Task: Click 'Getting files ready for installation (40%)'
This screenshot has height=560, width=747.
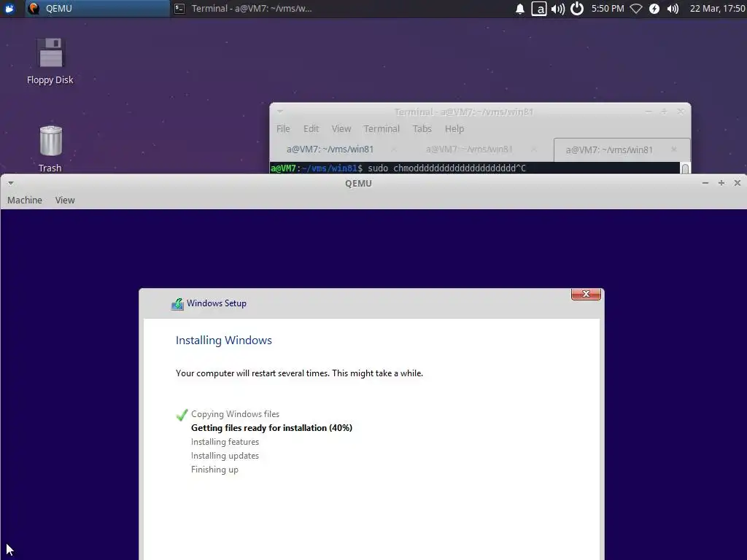Action: 271,427
